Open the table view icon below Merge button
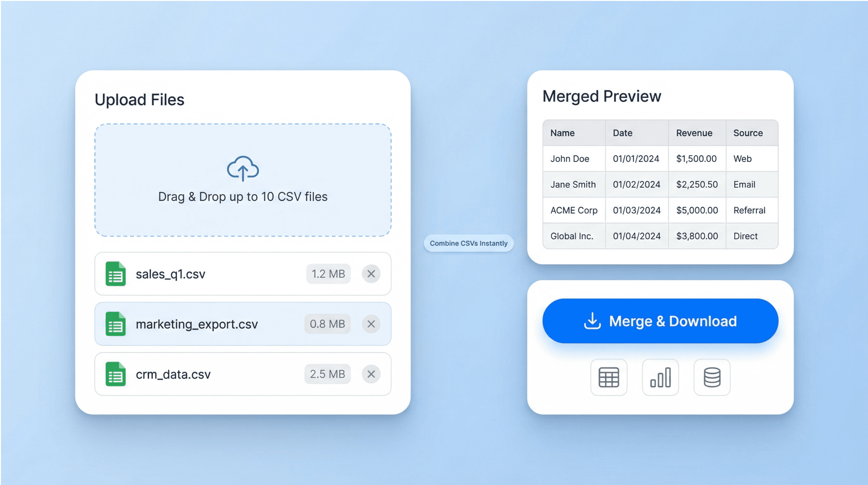868x485 pixels. pyautogui.click(x=609, y=377)
